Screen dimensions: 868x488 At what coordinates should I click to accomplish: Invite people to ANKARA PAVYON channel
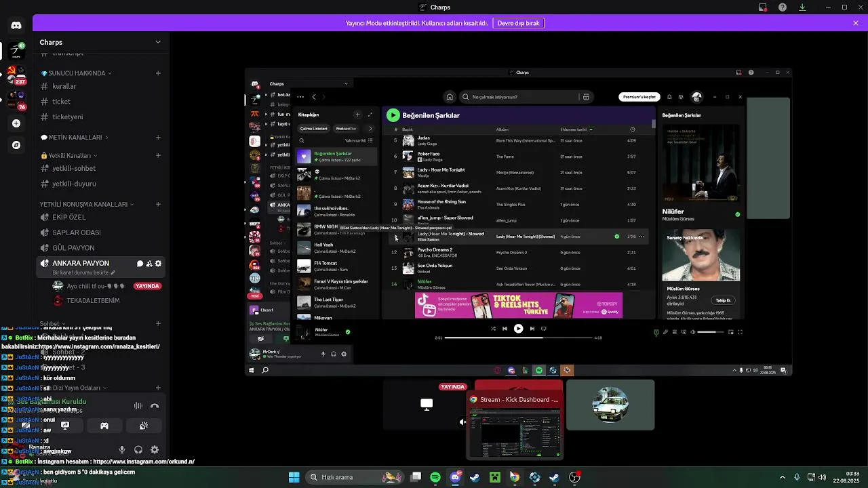149,264
